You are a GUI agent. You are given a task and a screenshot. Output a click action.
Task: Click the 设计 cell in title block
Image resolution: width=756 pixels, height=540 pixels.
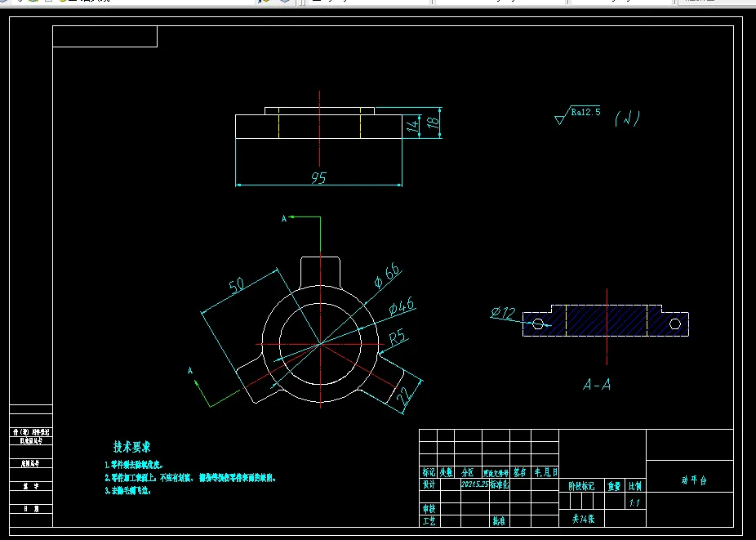pos(429,484)
